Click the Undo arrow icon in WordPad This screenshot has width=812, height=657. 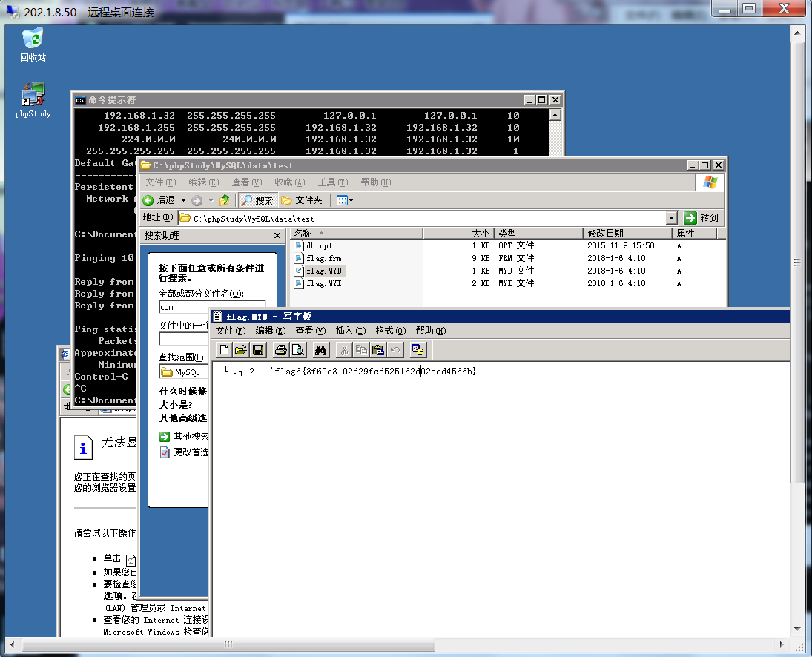[396, 351]
